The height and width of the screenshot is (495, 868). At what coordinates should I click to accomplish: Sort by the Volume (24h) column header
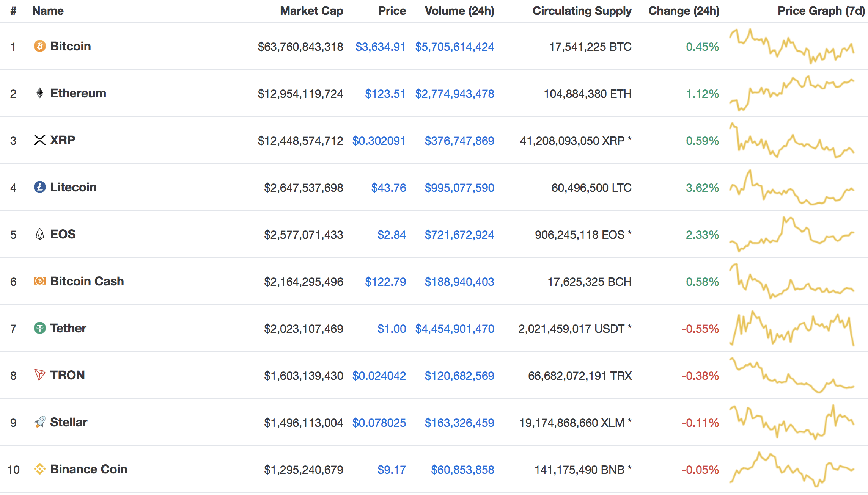(459, 11)
